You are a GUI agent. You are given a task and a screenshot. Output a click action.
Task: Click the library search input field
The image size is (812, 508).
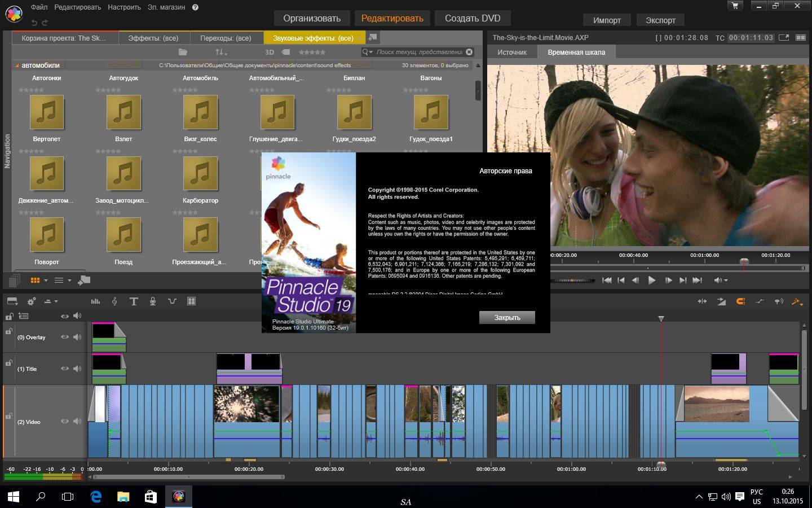point(420,52)
